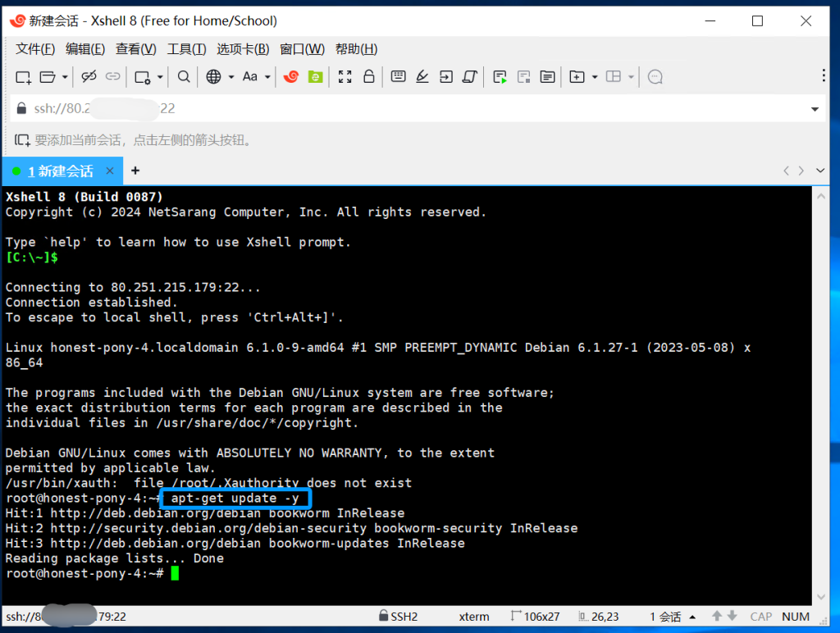The height and width of the screenshot is (633, 840).
Task: Click the disconnect link icon
Action: (89, 77)
